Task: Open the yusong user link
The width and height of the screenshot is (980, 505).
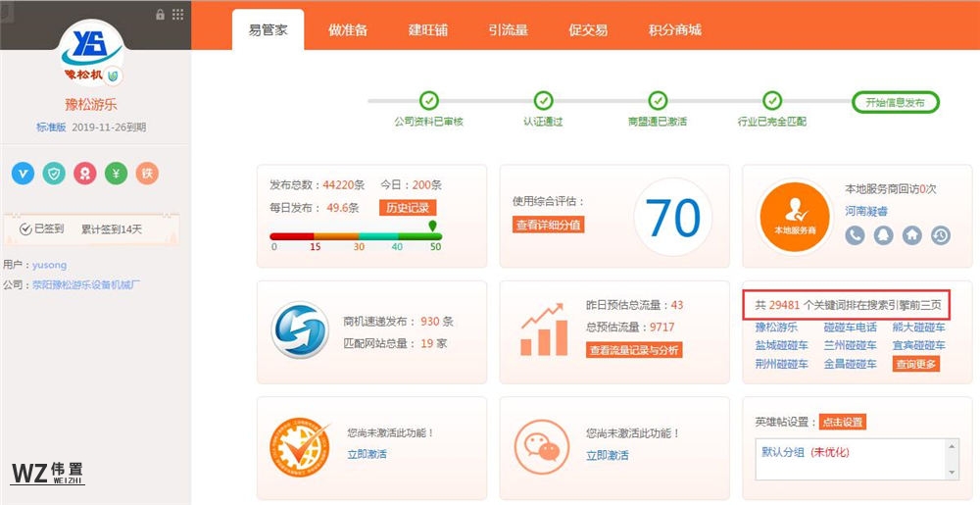Action: pyautogui.click(x=49, y=265)
